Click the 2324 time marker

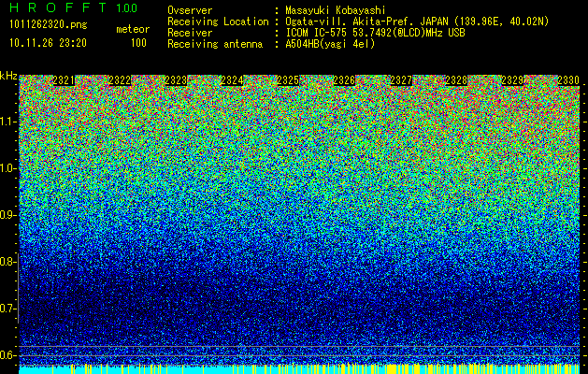click(232, 80)
